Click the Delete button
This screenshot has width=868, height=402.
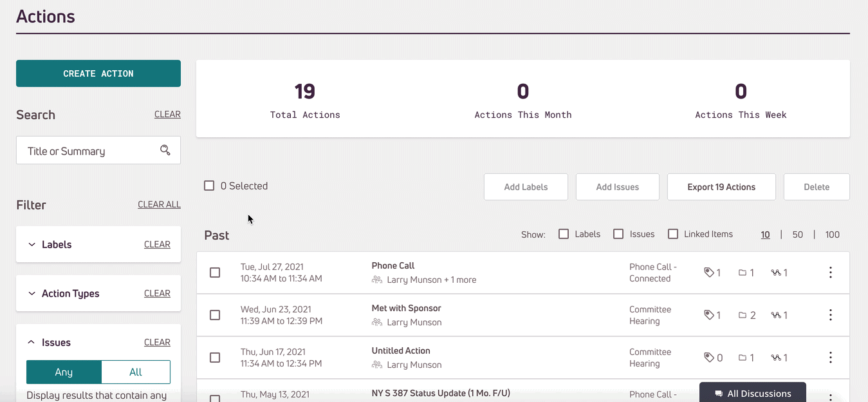(x=817, y=187)
